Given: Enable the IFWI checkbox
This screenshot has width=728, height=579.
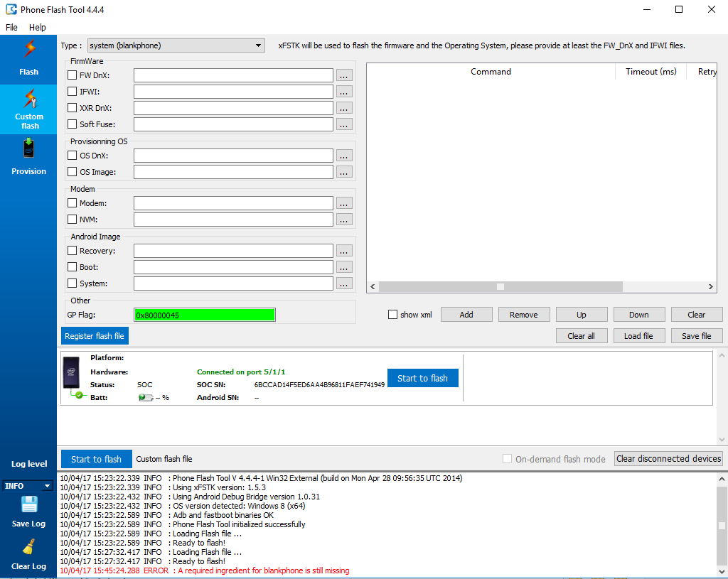Looking at the screenshot, I should click(72, 92).
